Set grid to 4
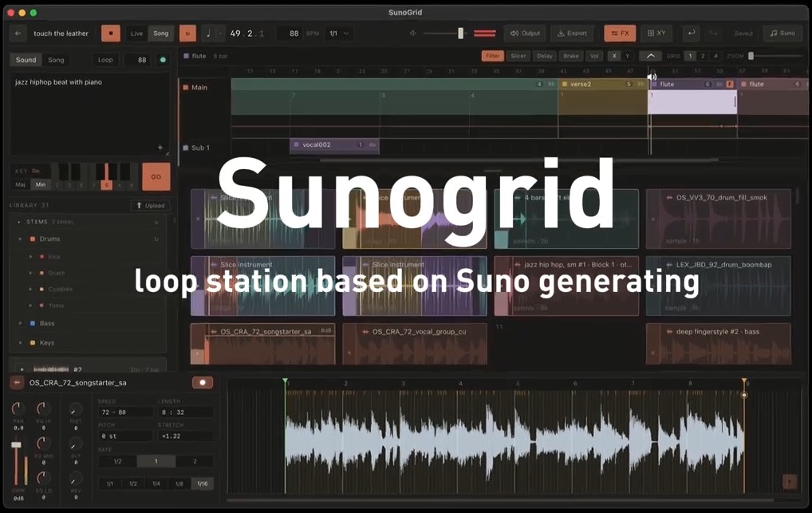Viewport: 812px width, 513px height. [715, 56]
